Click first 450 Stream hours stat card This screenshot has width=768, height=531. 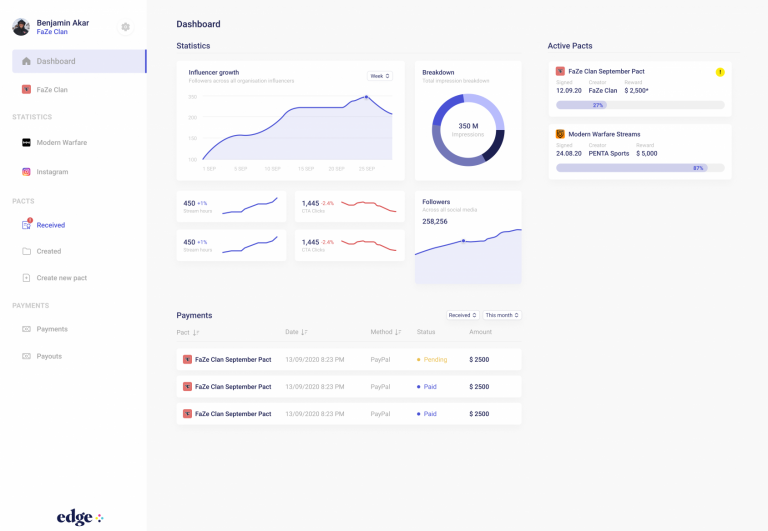pos(231,207)
